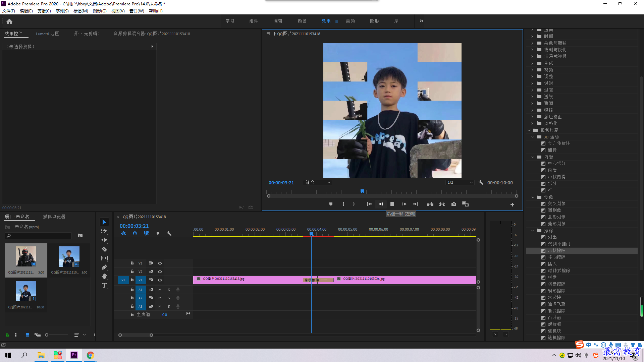Screen dimensions: 644x362
Task: Toggle timeline Snap magnet icon
Action: click(x=135, y=233)
